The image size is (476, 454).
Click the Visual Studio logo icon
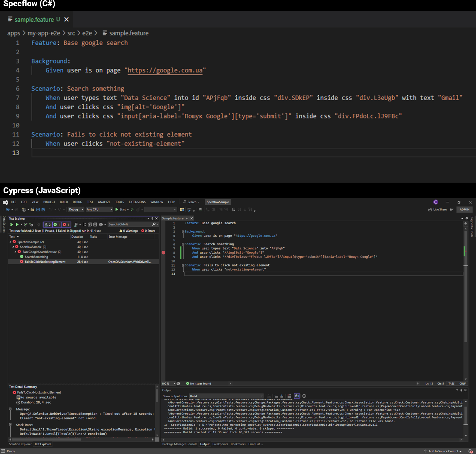5,202
